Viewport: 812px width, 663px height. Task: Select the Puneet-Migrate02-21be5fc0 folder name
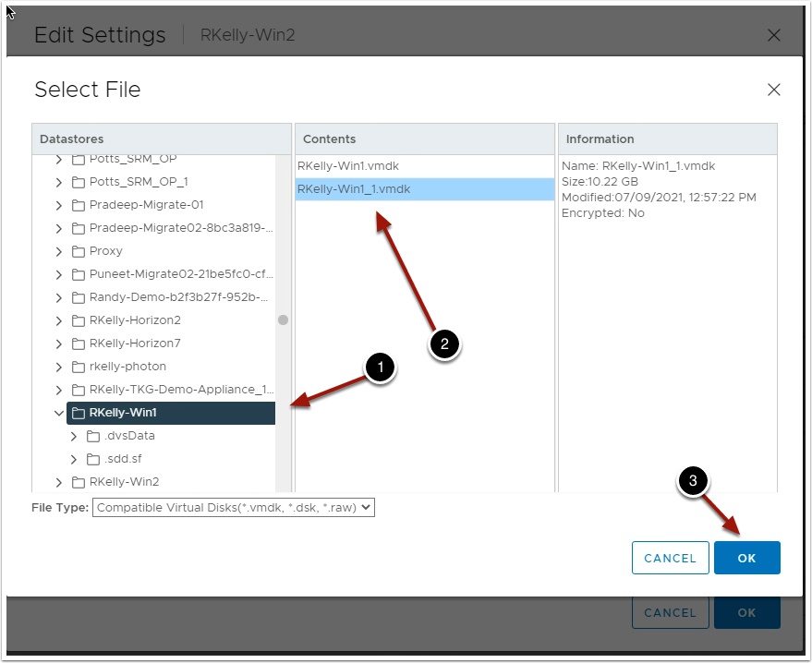click(x=181, y=274)
